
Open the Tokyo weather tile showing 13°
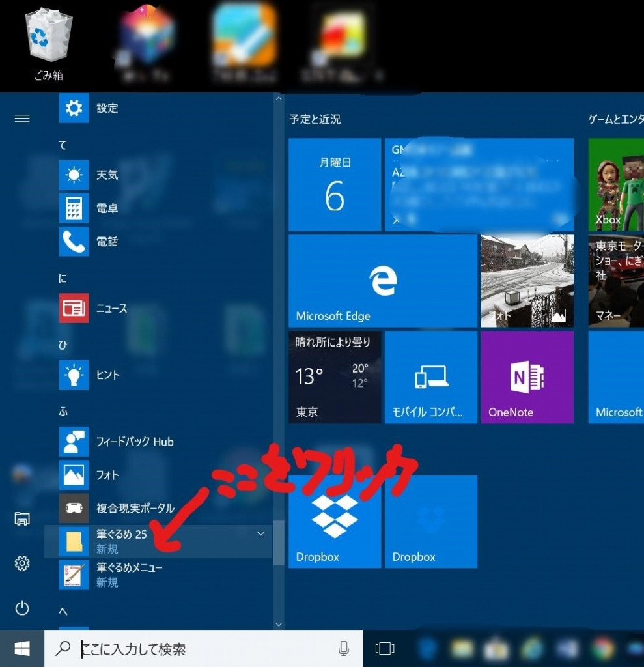[335, 377]
